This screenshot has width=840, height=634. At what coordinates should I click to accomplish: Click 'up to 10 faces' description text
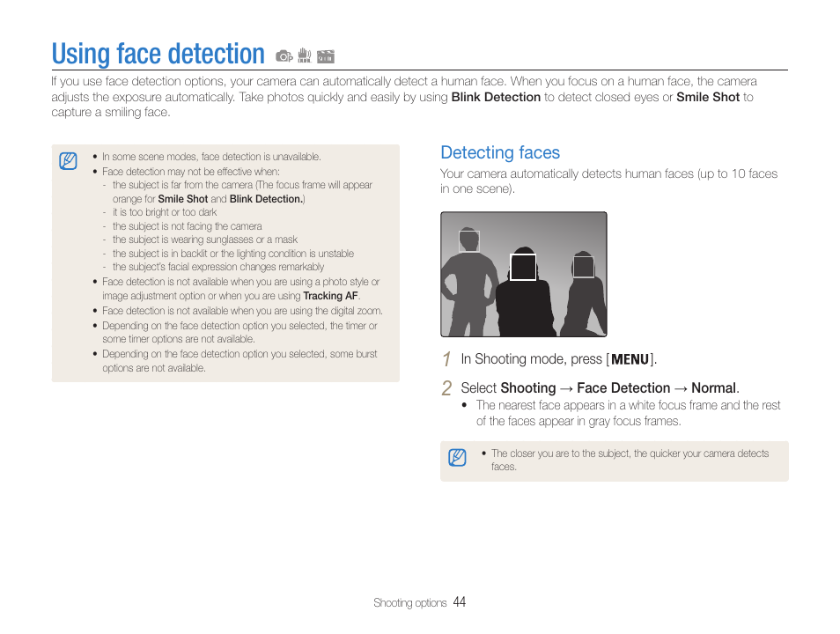tap(608, 181)
